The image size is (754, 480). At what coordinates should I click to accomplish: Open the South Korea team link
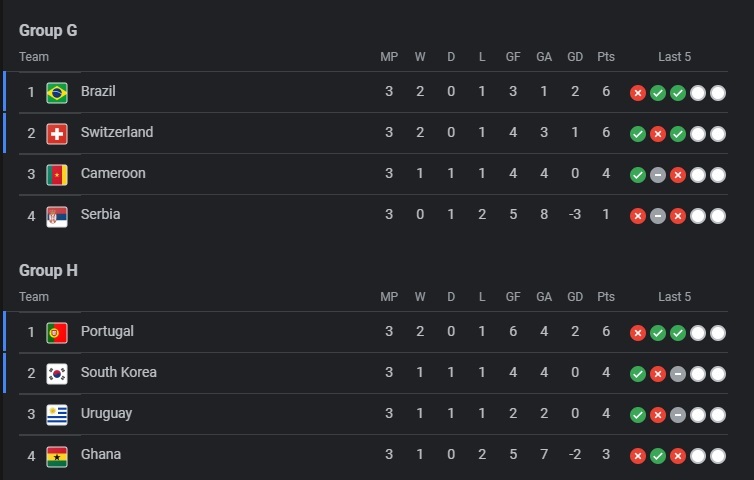(119, 372)
